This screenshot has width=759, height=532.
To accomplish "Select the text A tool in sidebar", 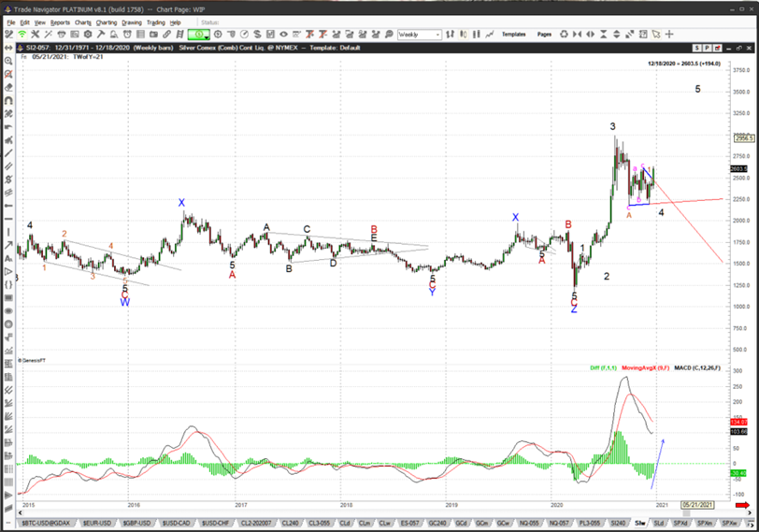I will [x=8, y=258].
